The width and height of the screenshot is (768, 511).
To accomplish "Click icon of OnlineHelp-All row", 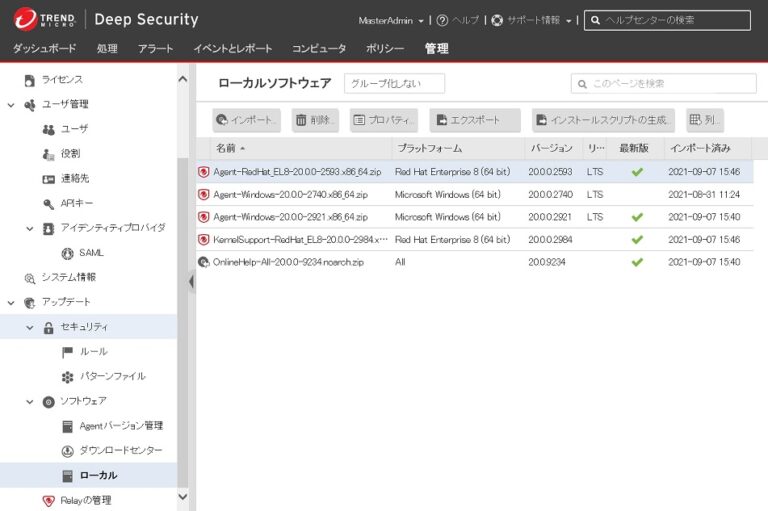I will [x=204, y=262].
